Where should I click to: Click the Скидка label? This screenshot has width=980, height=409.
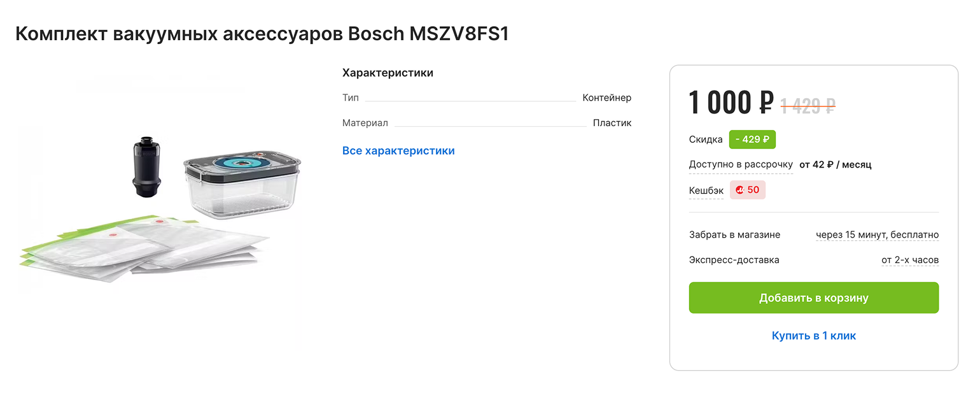[706, 140]
